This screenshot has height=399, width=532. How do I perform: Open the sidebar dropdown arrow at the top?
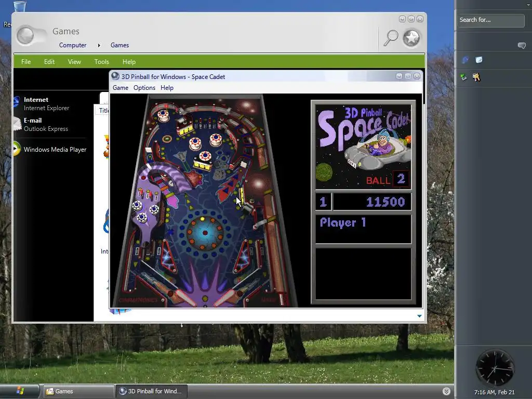pyautogui.click(x=528, y=5)
